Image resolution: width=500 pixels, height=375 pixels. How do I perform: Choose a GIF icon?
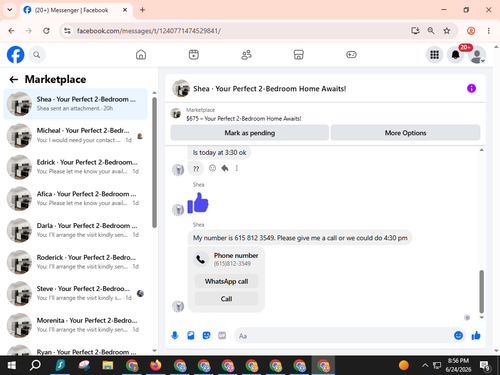click(x=222, y=336)
